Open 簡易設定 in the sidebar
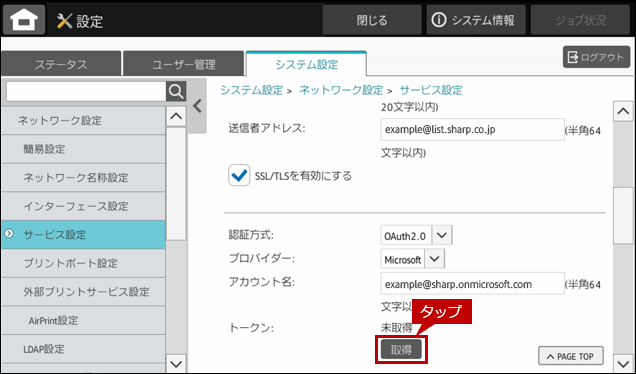636x374 pixels. point(83,149)
